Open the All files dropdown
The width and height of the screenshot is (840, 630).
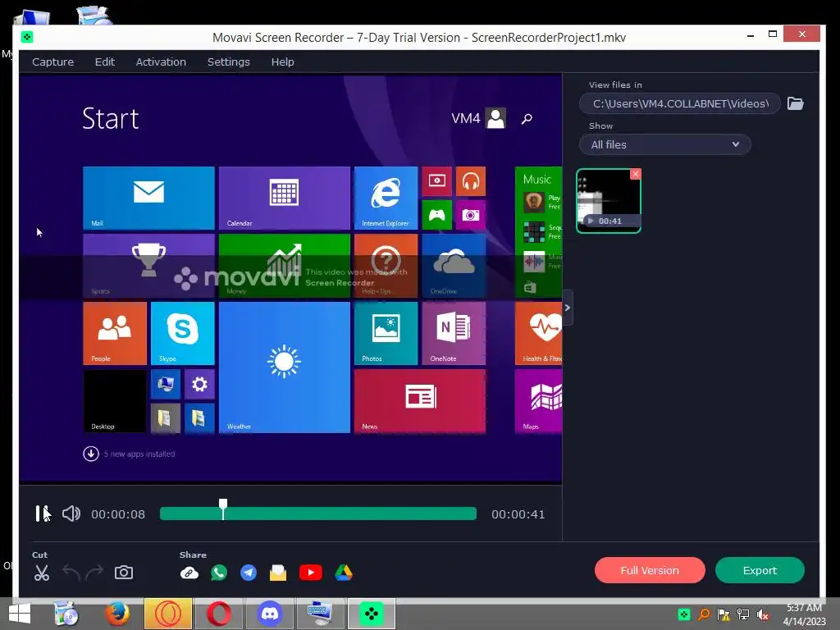[664, 144]
